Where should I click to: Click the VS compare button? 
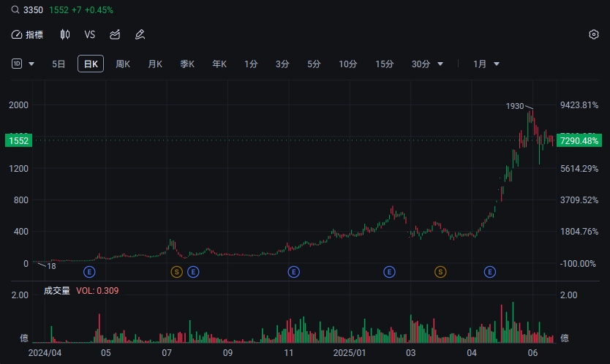(90, 34)
